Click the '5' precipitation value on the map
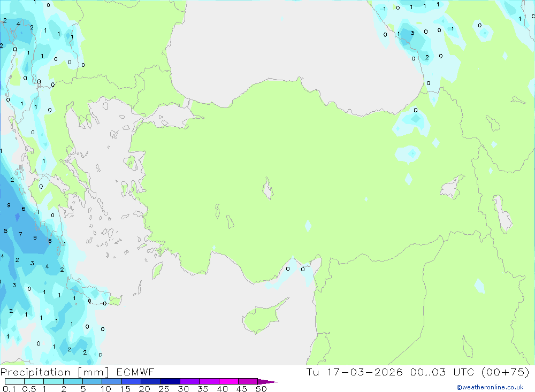 click(5, 230)
